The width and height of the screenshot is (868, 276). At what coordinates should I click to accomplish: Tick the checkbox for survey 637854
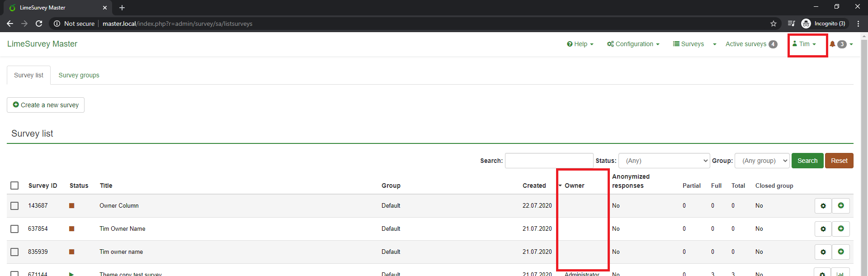(14, 229)
